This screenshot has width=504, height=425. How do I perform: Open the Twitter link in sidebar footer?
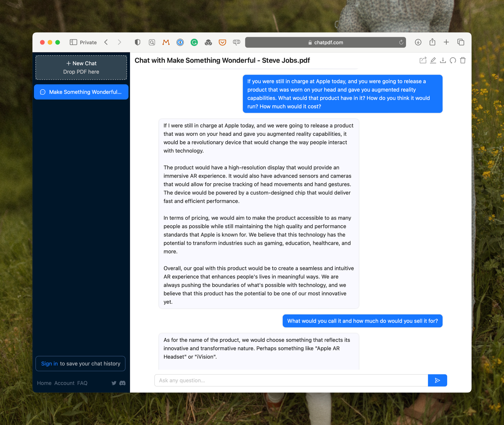[114, 383]
